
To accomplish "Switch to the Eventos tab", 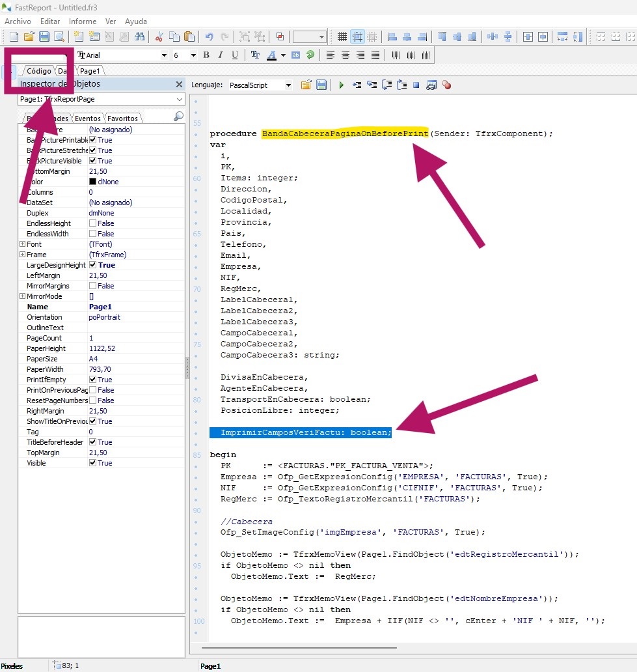I will tap(87, 119).
